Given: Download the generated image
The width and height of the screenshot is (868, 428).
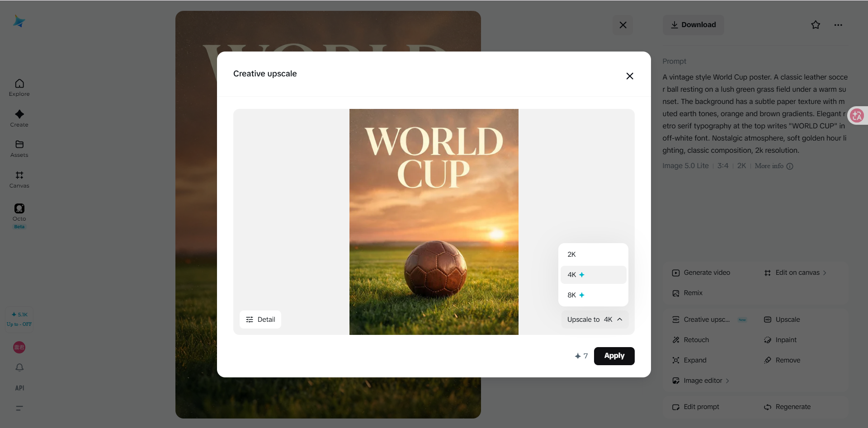Looking at the screenshot, I should coord(693,25).
